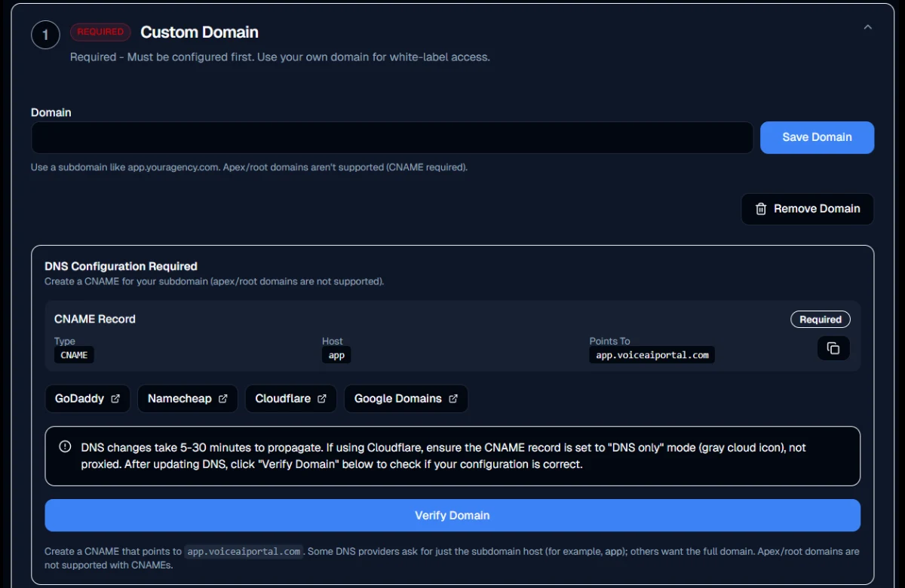Viewport: 905px width, 588px height.
Task: Click the REQUIRED badge near Custom Domain
Action: tap(100, 31)
